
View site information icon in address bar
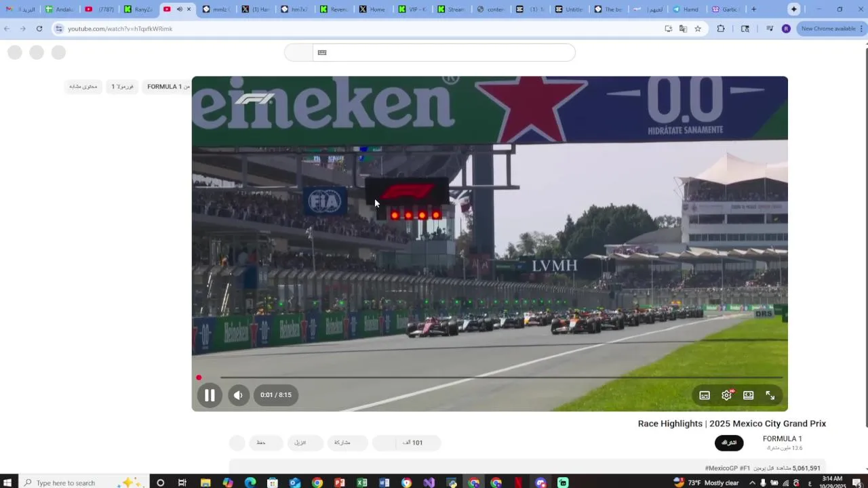point(59,28)
